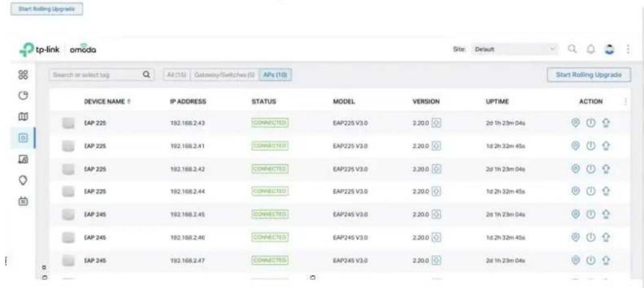Click the MODEL column header
Image resolution: width=644 pixels, height=288 pixels.
coord(344,102)
